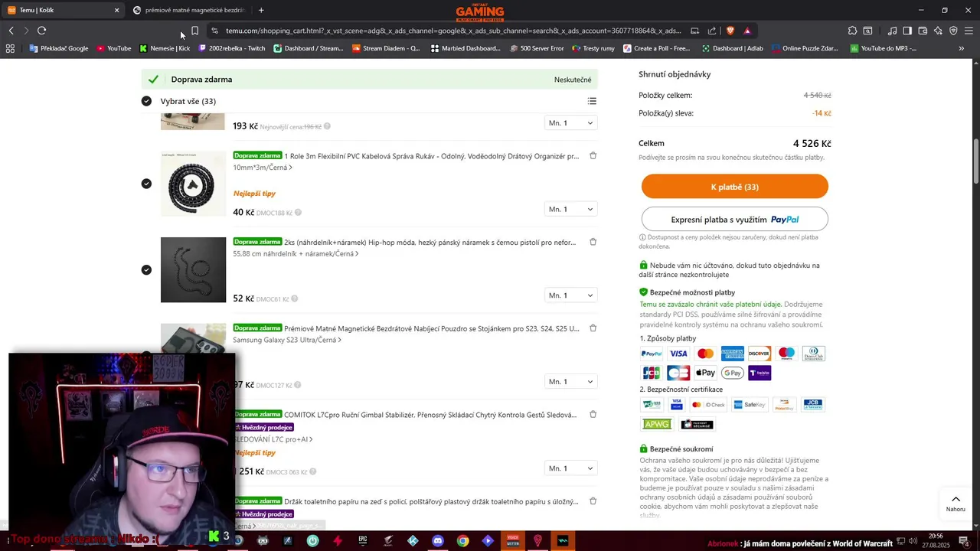980x551 pixels.
Task: Switch to the prémiové matné magnetické tab
Action: 188,10
